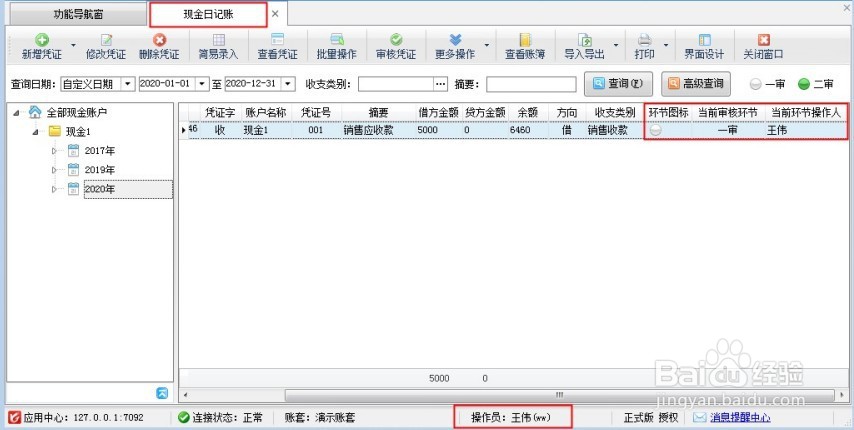Collapse the 全部现金账户 tree node

point(16,113)
